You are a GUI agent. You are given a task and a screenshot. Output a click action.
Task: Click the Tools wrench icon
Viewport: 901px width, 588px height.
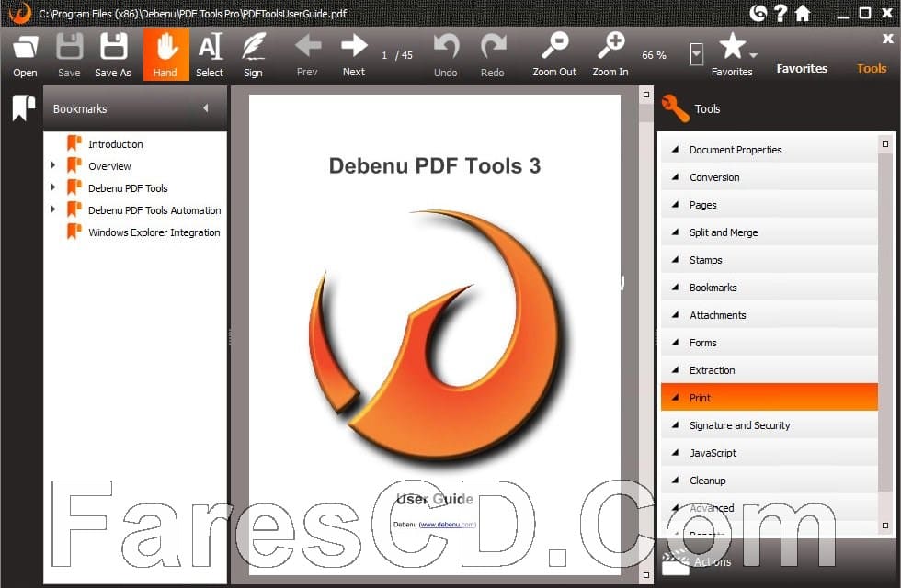coord(675,108)
